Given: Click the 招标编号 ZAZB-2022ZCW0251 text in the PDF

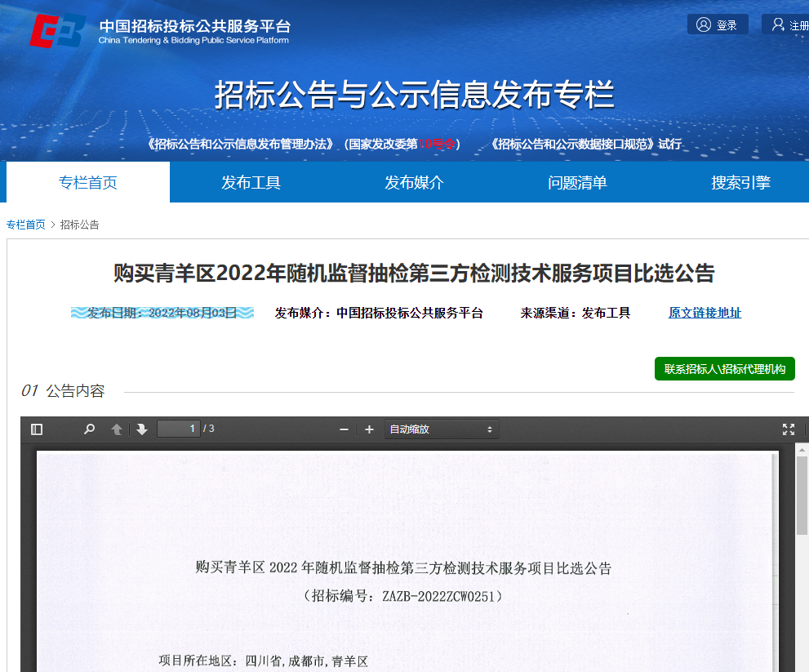Looking at the screenshot, I should coord(402,596).
